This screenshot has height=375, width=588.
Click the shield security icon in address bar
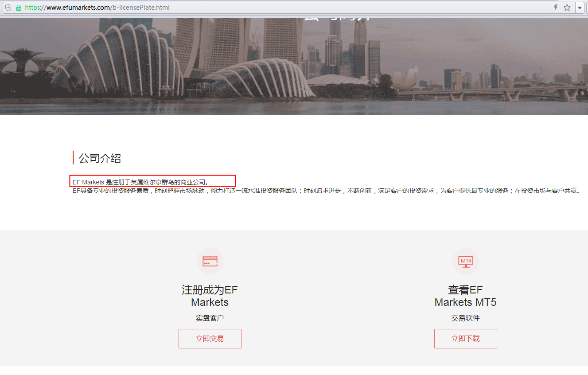(x=8, y=8)
